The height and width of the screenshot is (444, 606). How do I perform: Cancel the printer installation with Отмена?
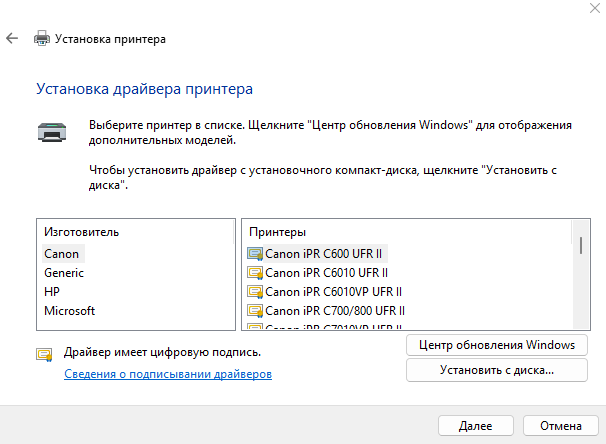562,425
